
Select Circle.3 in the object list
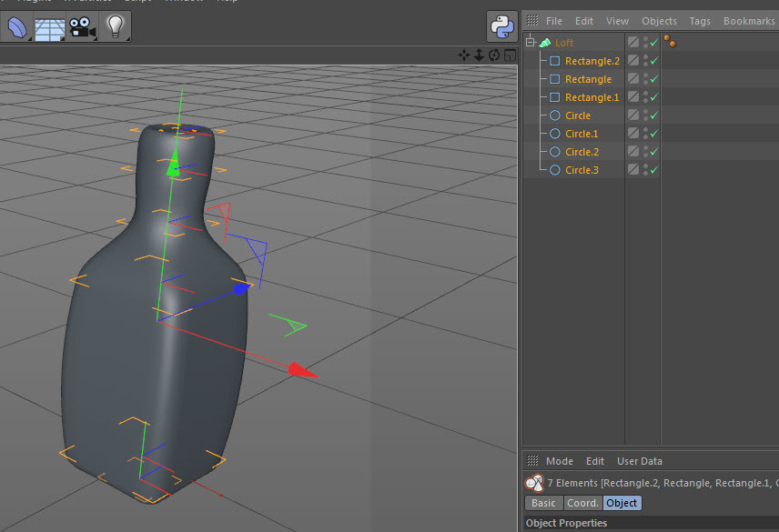582,170
